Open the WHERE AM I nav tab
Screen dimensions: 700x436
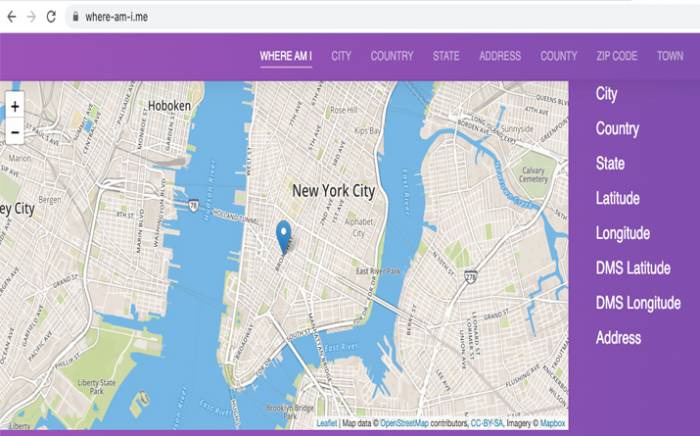pyautogui.click(x=286, y=56)
